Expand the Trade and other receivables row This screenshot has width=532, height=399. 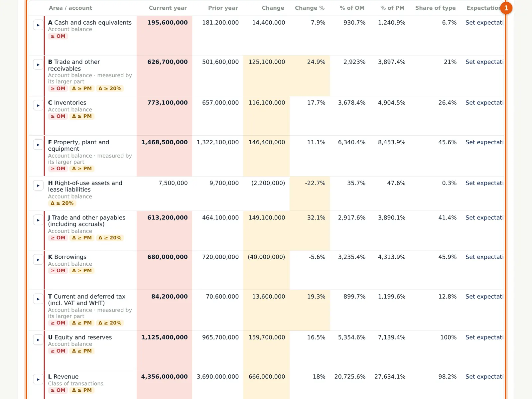pos(38,65)
